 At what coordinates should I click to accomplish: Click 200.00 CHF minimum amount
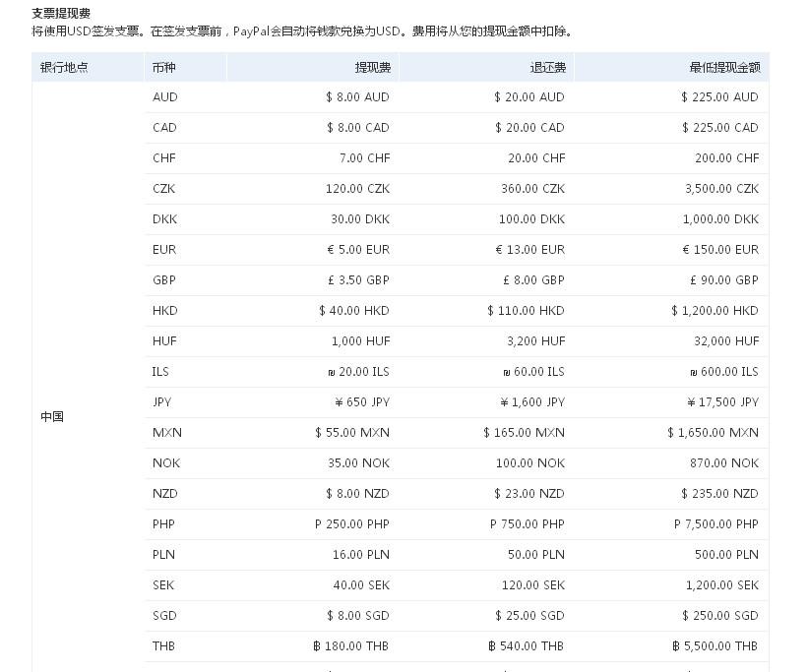[x=727, y=157]
